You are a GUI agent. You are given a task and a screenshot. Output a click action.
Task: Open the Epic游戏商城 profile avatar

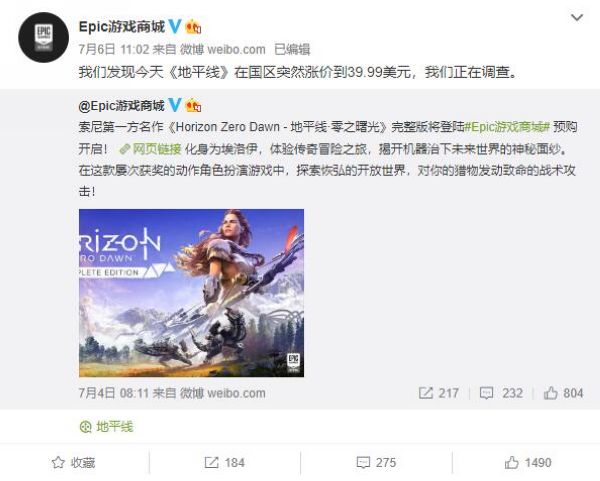pos(43,37)
